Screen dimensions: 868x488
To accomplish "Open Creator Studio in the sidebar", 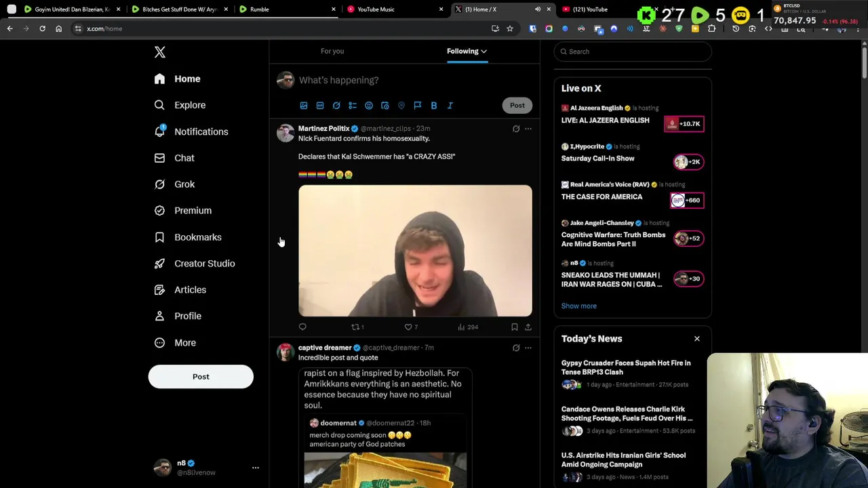I will (x=195, y=264).
